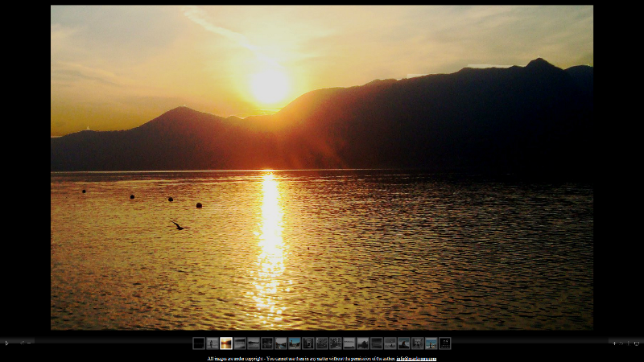
Task: Select the seventh thumbnail showing a canal
Action: (x=281, y=343)
